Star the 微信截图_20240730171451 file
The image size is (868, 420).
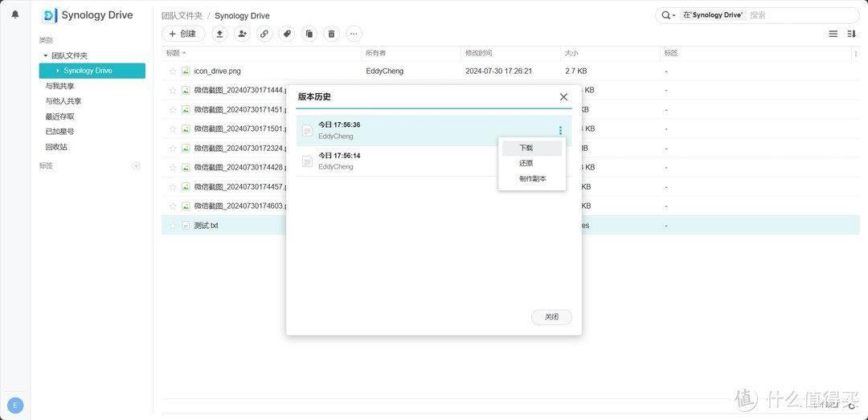pos(173,109)
